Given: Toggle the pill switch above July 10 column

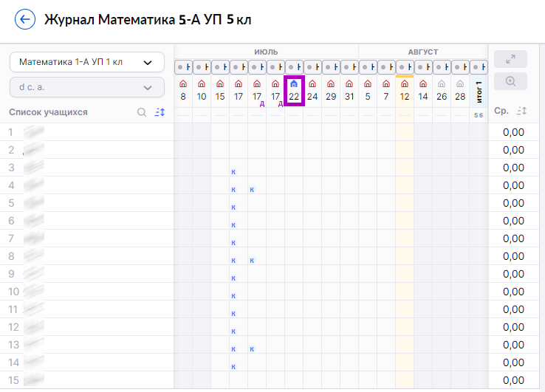Looking at the screenshot, I should pyautogui.click(x=202, y=67).
